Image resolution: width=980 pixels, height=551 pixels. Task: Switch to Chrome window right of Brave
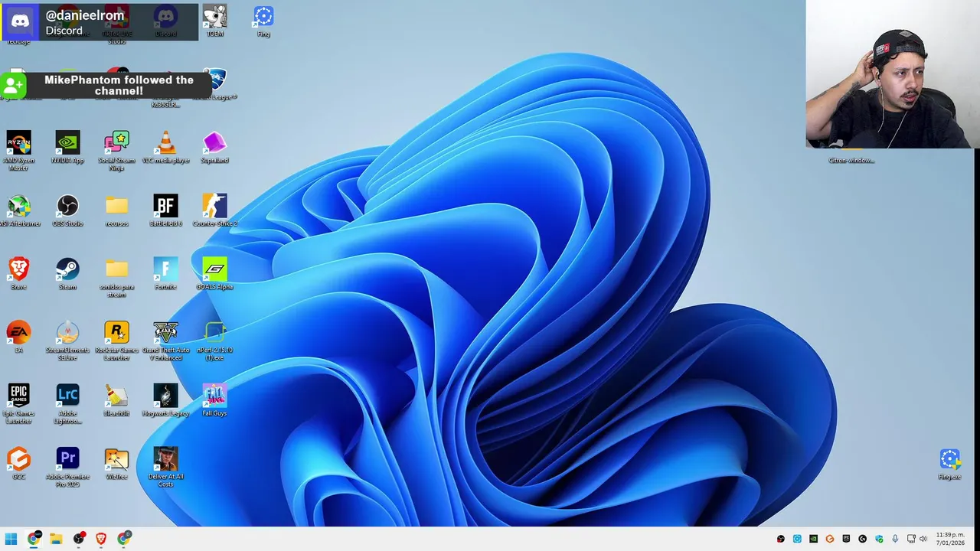pos(124,539)
